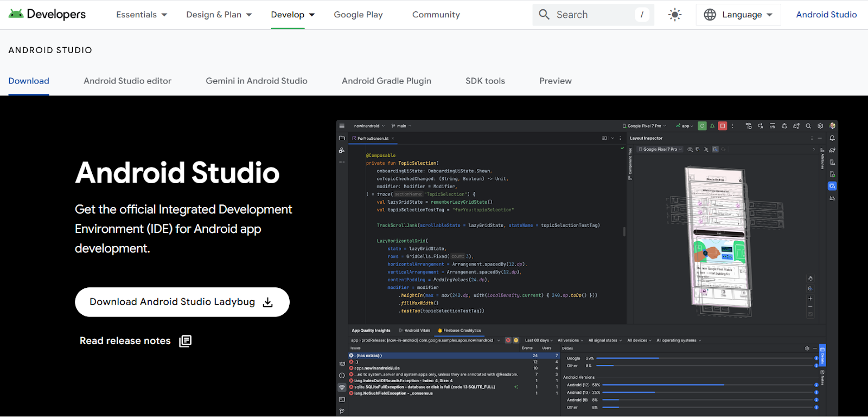Open Project folder icon in IDE sidebar
This screenshot has height=420, width=868.
[x=342, y=138]
